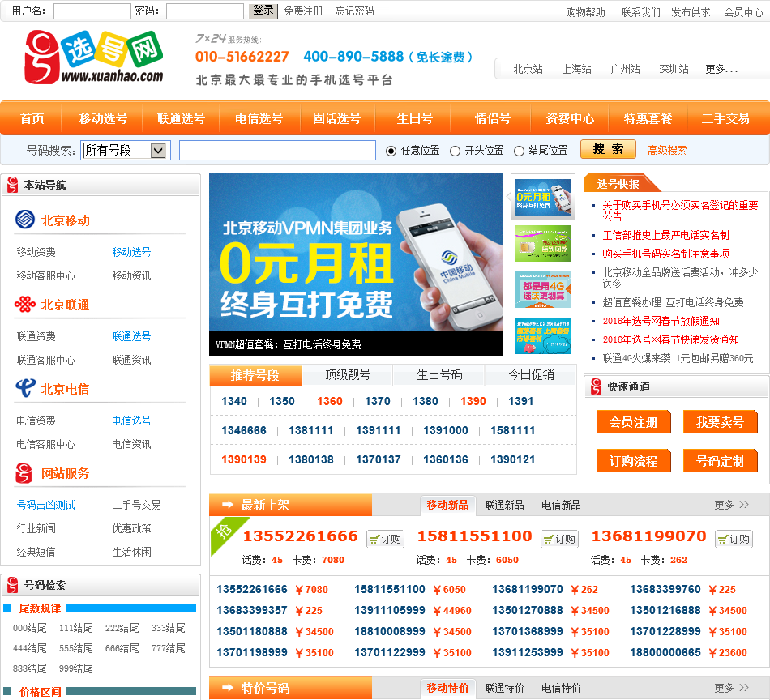Image resolution: width=770 pixels, height=700 pixels.
Task: Select the 任意位置 radio option
Action: coord(391,152)
